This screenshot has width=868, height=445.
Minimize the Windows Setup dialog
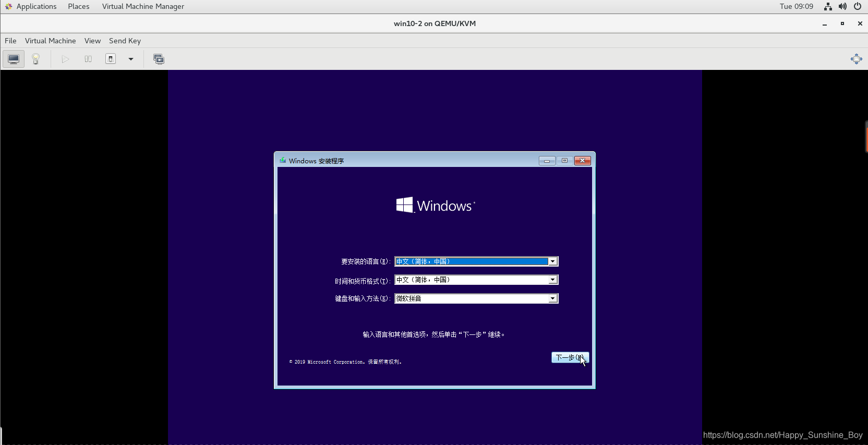tap(547, 161)
